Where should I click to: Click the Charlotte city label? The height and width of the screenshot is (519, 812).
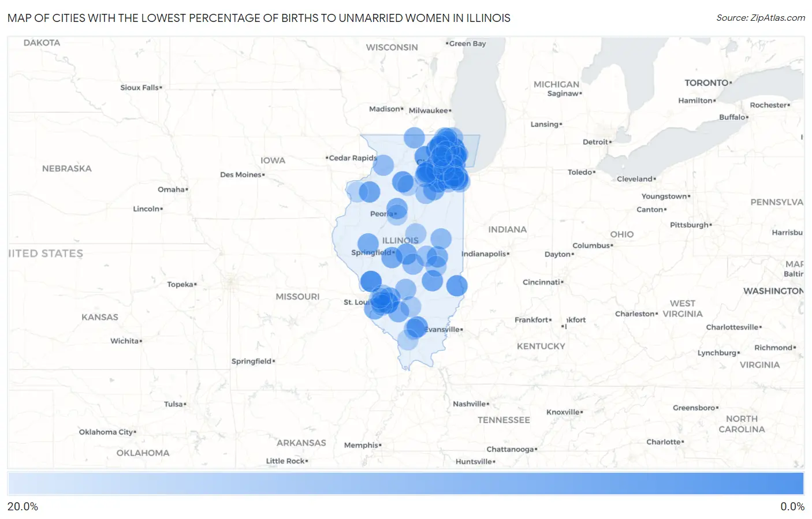click(x=665, y=442)
